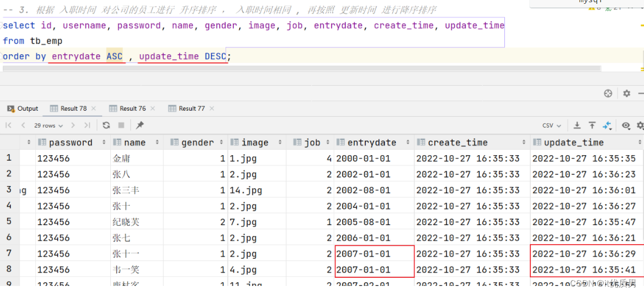The width and height of the screenshot is (644, 293).
Task: Click the compare data icon
Action: point(607,126)
